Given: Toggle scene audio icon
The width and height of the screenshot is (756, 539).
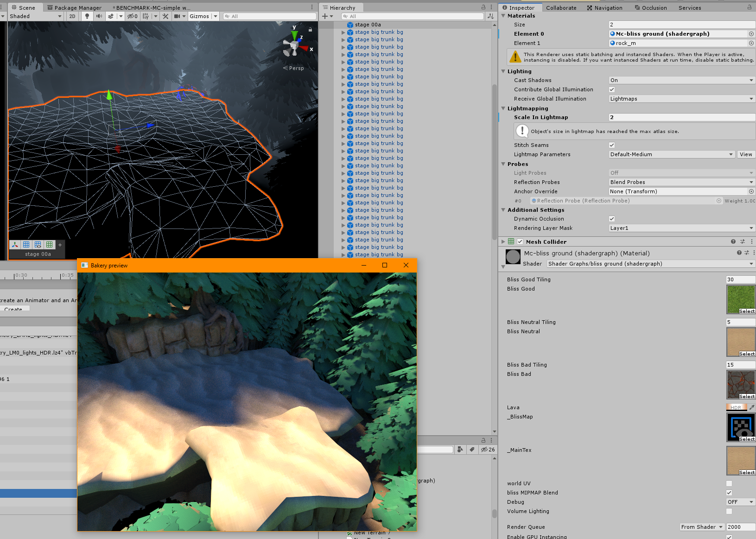Looking at the screenshot, I should tap(100, 16).
